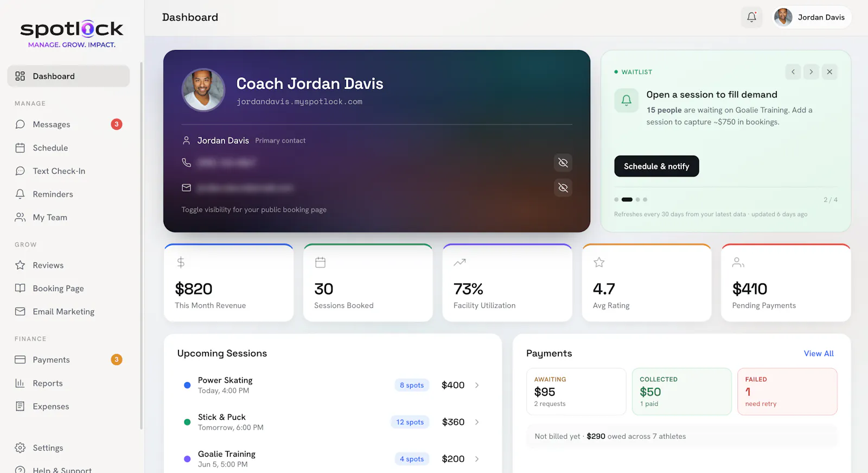Screen dimensions: 868x473
Task: Go to previous insight card
Action: (x=793, y=72)
